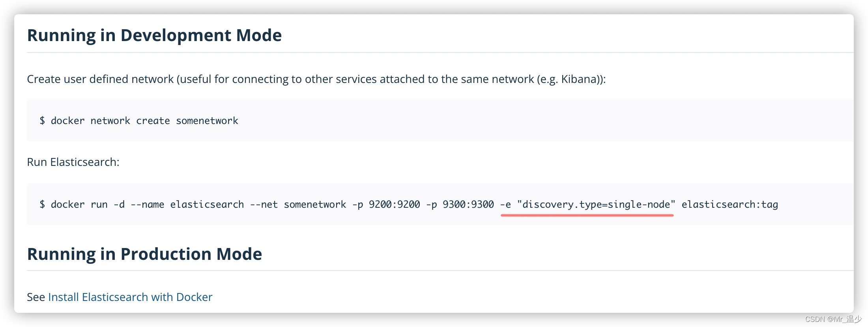
Task: Click the 'Run Elasticsearch:' paragraph
Action: click(x=73, y=162)
